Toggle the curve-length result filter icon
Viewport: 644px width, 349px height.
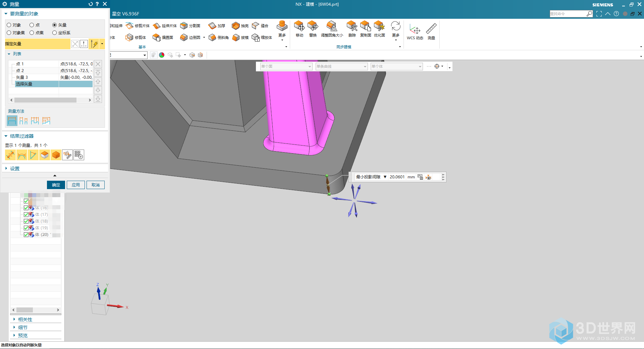22,155
